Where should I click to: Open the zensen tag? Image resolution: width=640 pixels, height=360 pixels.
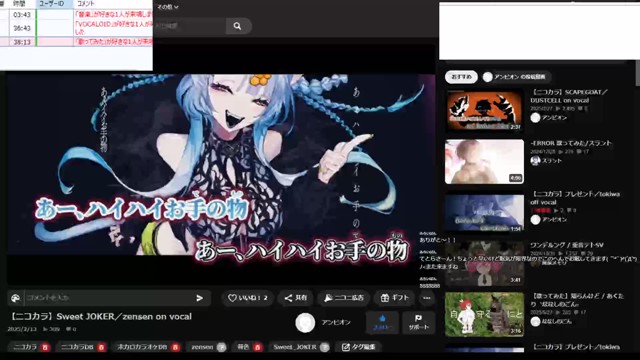click(202, 347)
